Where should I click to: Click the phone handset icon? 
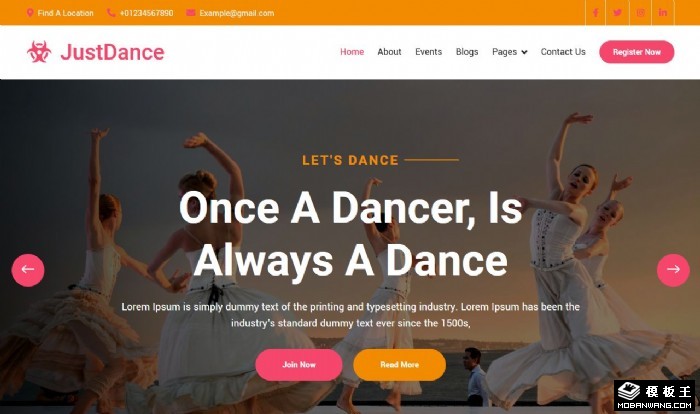point(111,13)
